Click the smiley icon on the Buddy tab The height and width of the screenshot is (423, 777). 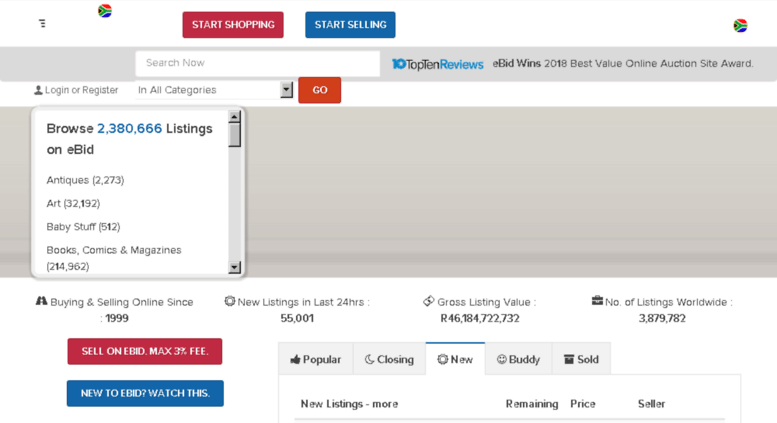pyautogui.click(x=501, y=359)
